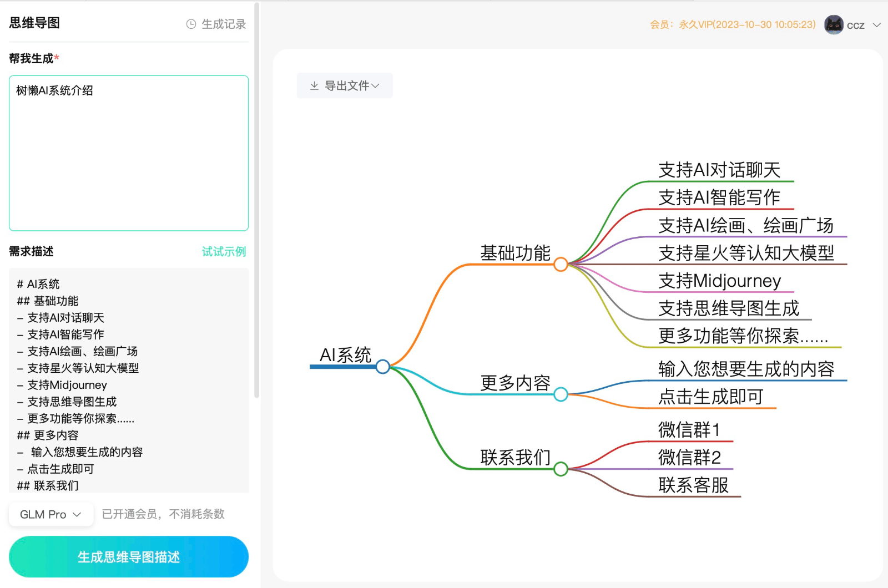Click the 支持星火等认知大模型 mind map node

[x=746, y=253]
